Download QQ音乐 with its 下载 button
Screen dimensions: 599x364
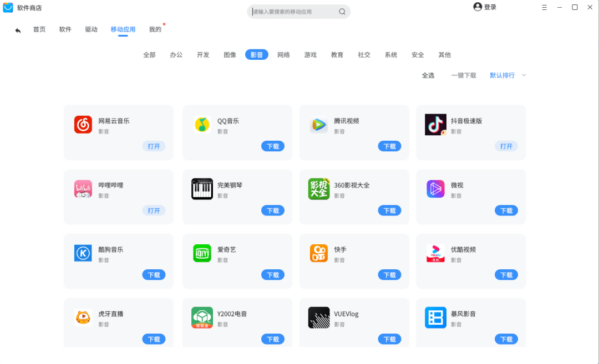click(273, 146)
